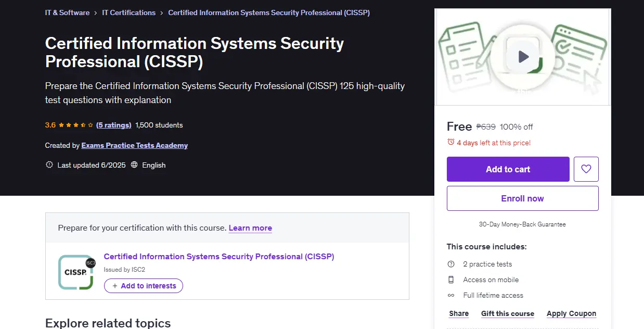Click the star rating icons
The height and width of the screenshot is (329, 644).
[76, 125]
